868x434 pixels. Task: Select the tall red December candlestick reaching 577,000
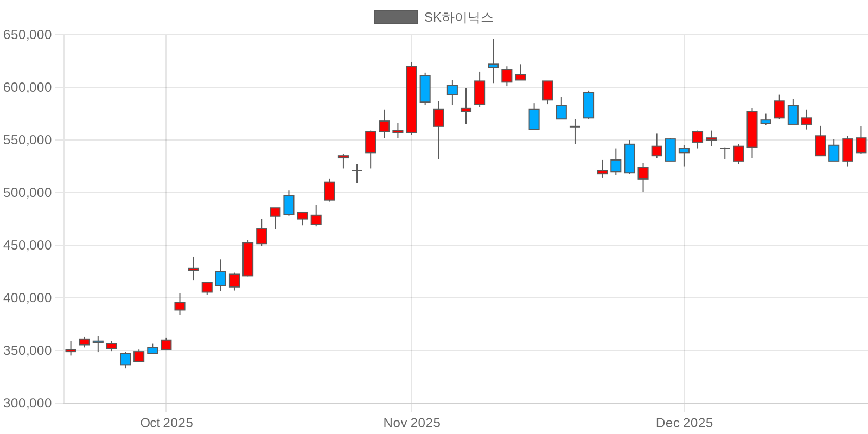pos(752,129)
